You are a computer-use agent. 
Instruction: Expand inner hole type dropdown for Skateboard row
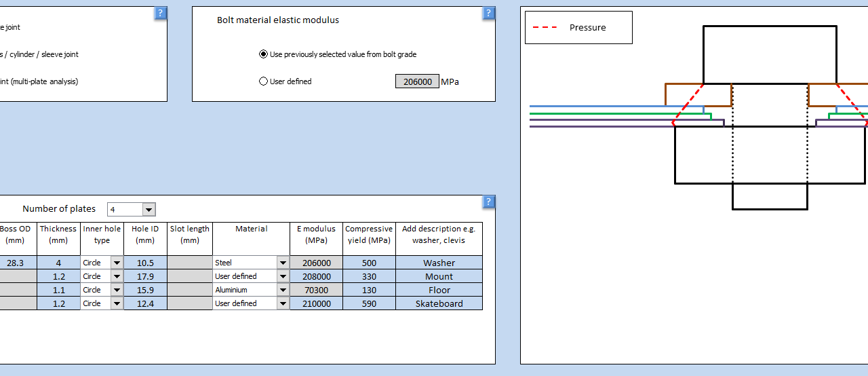[x=117, y=303]
